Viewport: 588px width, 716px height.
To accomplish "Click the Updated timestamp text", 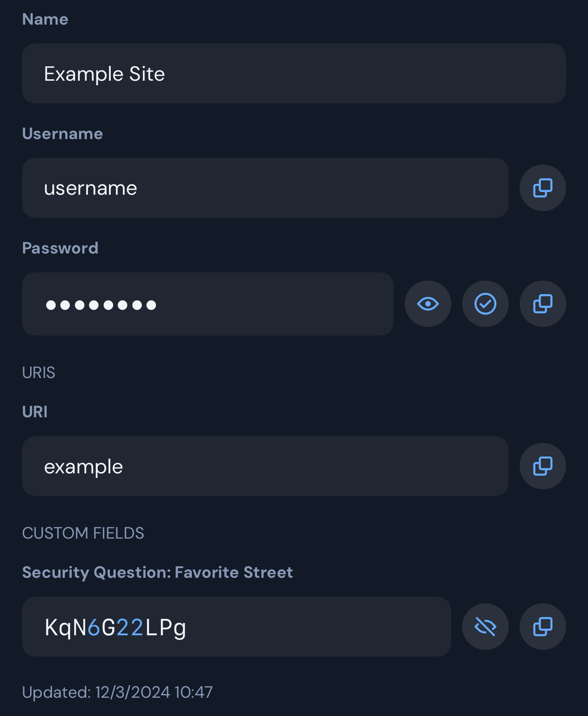I will 117,692.
